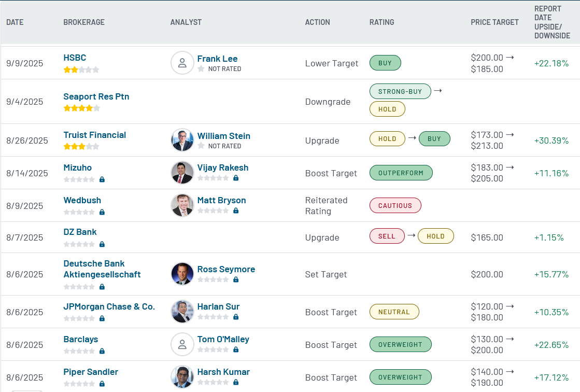Open analyst Harlan Sur's profile
The height and width of the screenshot is (392, 580).
(x=218, y=307)
